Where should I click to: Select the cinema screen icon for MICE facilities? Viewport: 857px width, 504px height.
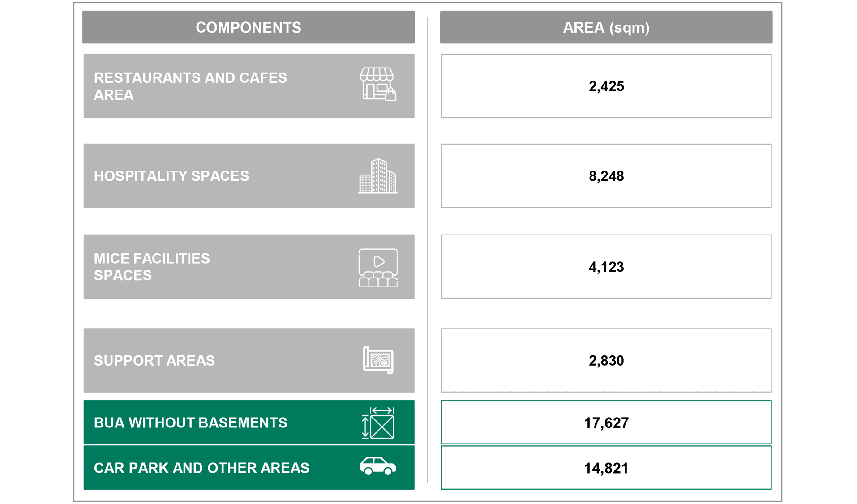pyautogui.click(x=377, y=267)
